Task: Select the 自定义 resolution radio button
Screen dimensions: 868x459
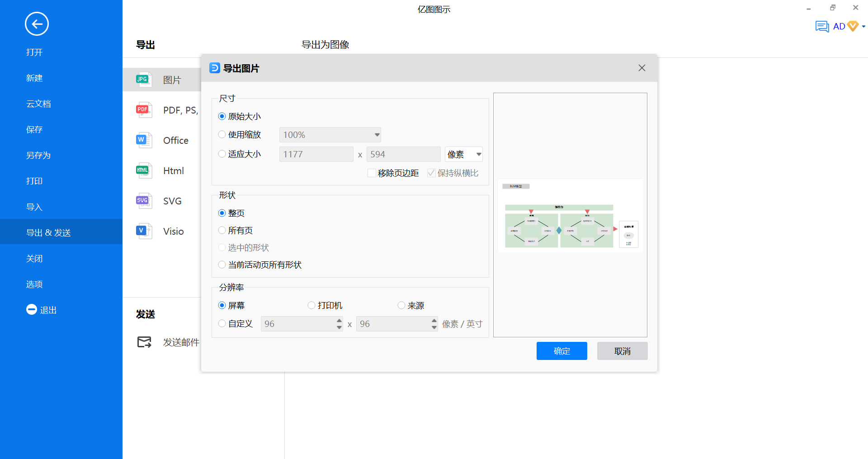Action: coord(222,323)
